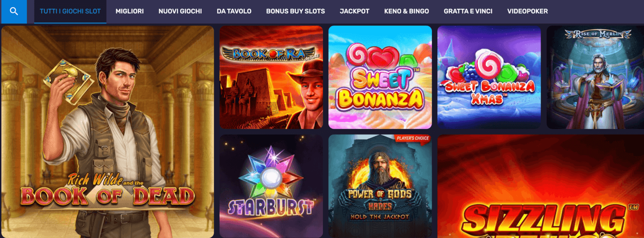Select the Tutti i Giochi Slot tab
The image size is (644, 238).
tap(70, 11)
